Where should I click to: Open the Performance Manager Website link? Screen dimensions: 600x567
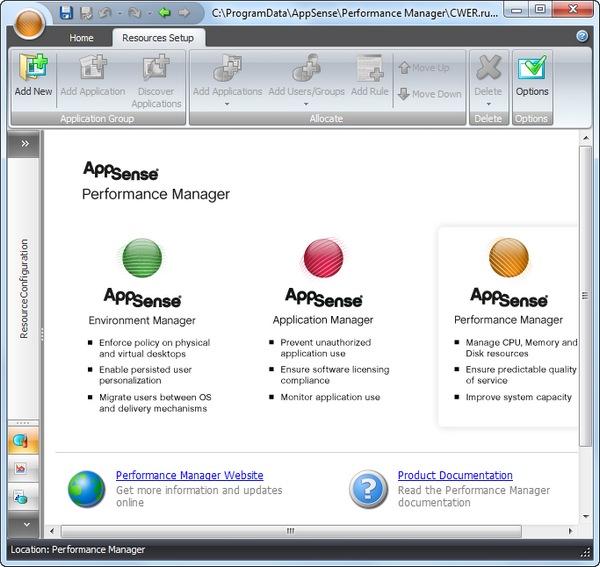coord(189,476)
